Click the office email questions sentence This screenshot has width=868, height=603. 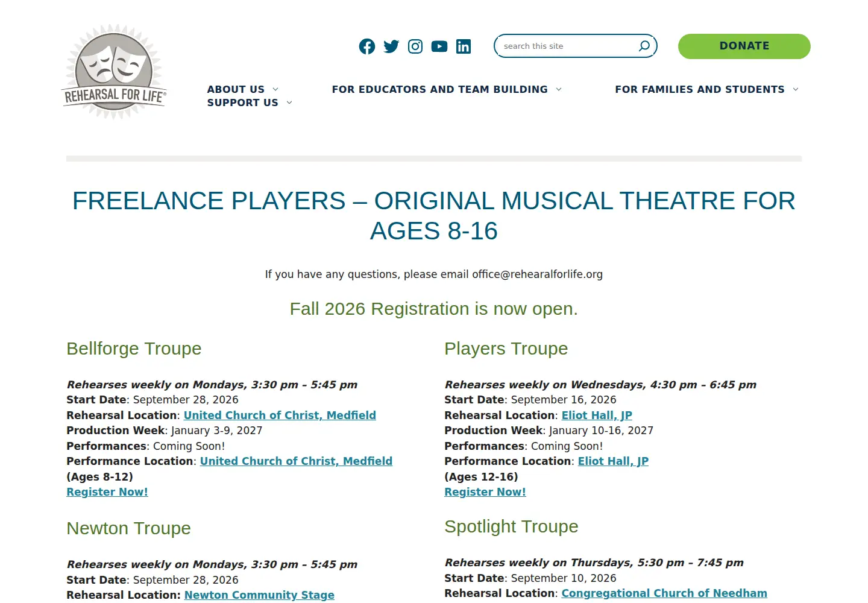point(434,274)
